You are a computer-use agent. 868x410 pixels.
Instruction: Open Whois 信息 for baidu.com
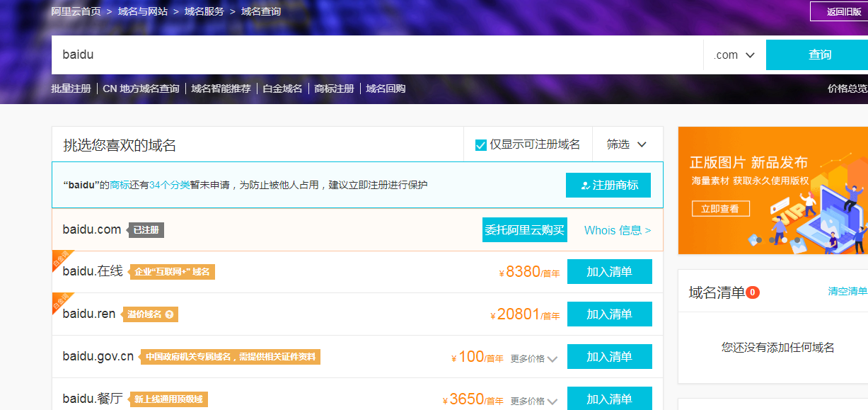(618, 230)
